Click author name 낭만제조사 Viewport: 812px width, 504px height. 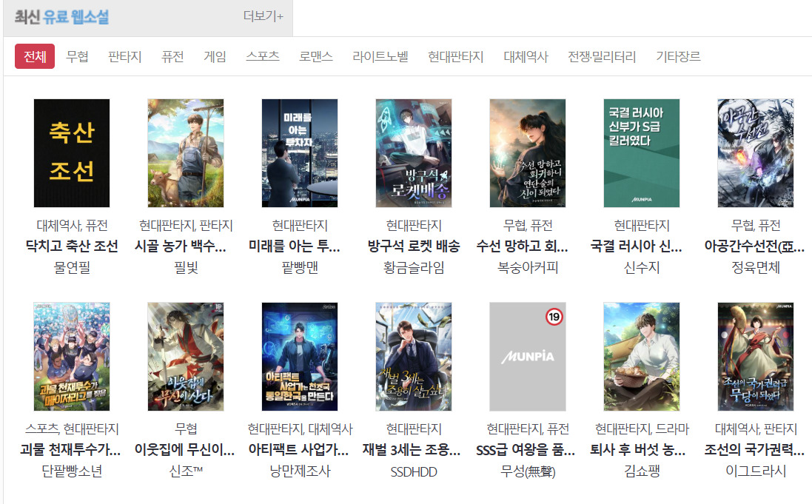coord(300,471)
